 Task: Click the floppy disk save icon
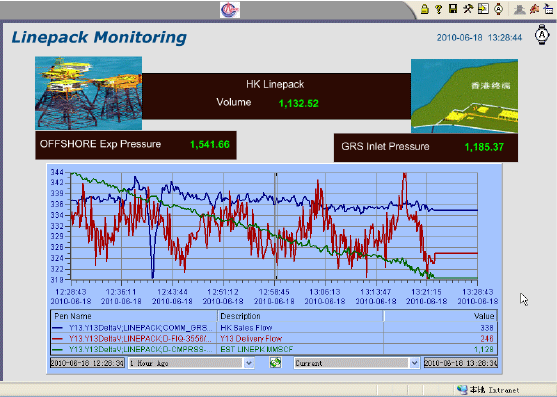click(453, 9)
